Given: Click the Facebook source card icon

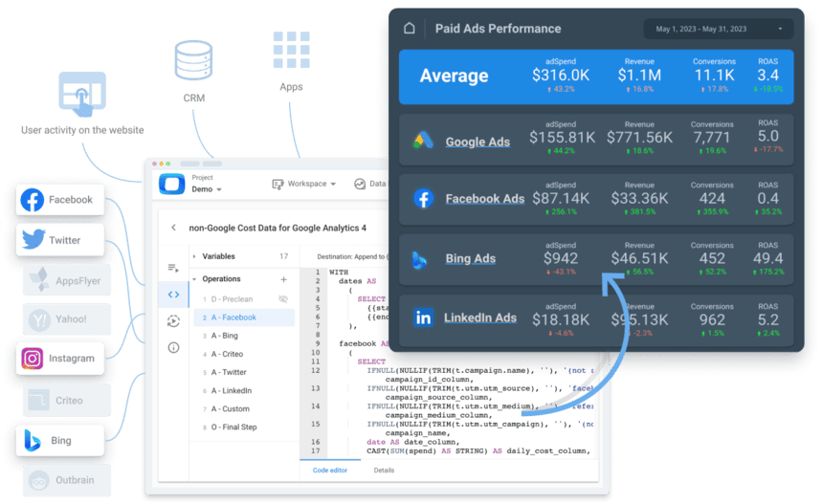Looking at the screenshot, I should 33,200.
